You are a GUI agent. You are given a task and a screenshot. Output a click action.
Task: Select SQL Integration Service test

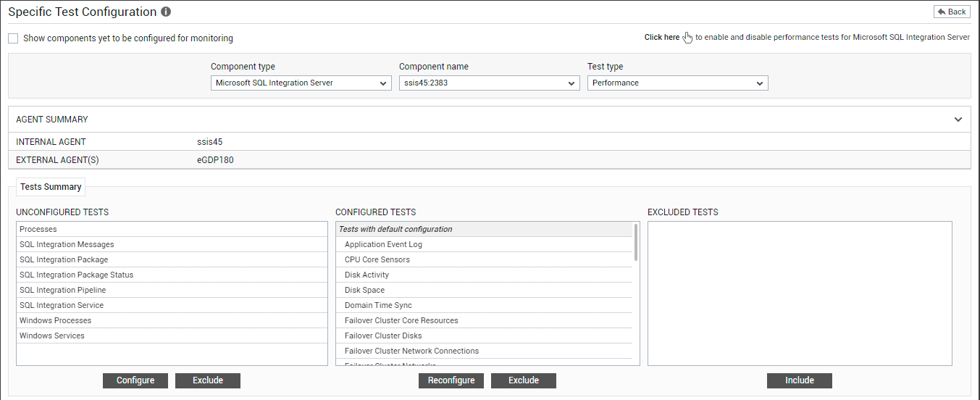pos(172,305)
